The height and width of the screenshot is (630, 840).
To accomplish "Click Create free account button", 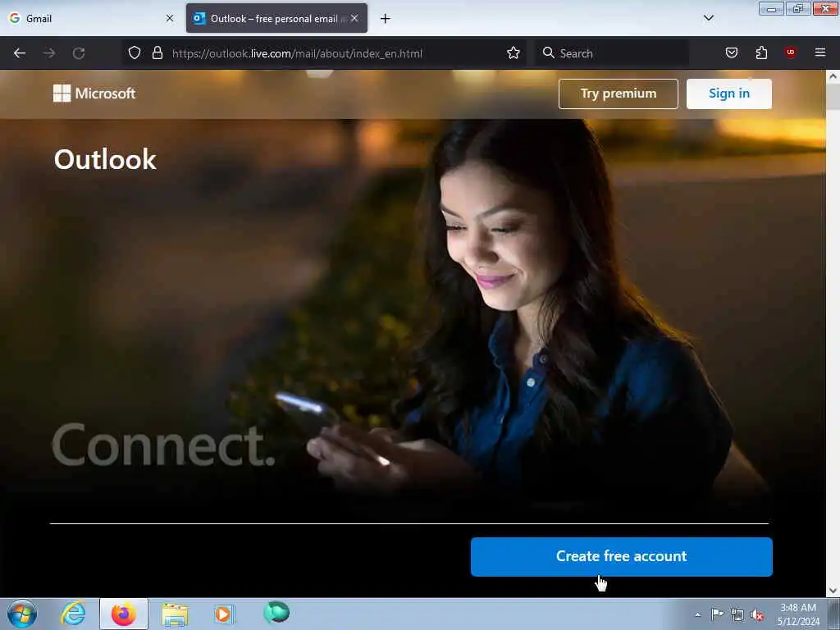I will (622, 557).
